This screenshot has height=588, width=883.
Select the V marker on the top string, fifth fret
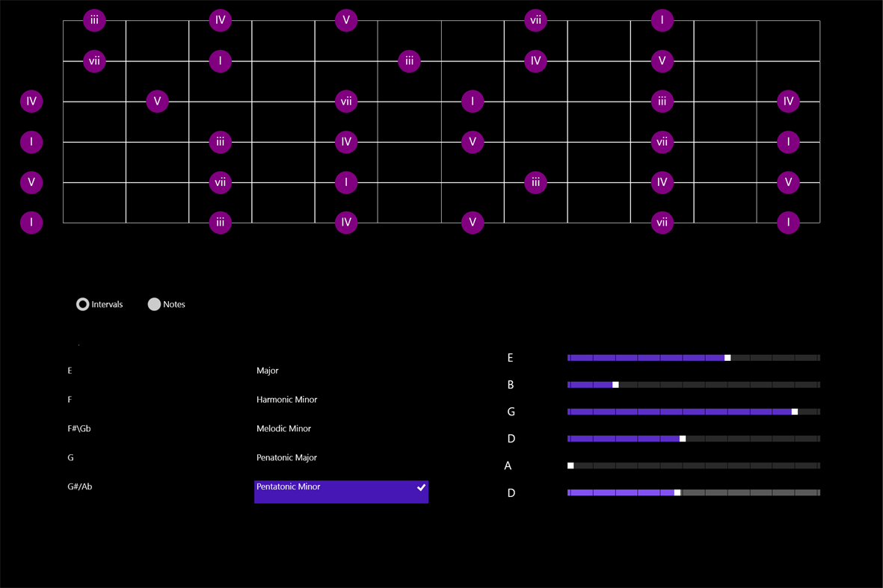[346, 20]
